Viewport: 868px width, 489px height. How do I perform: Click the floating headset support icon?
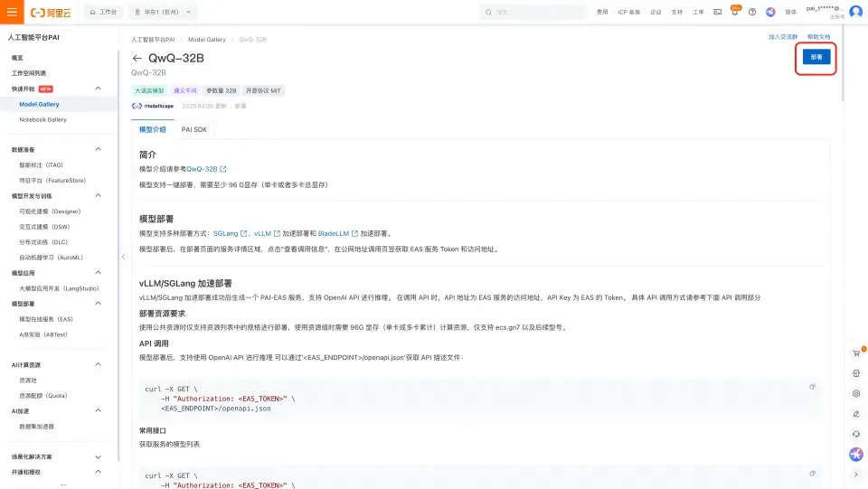[856, 434]
